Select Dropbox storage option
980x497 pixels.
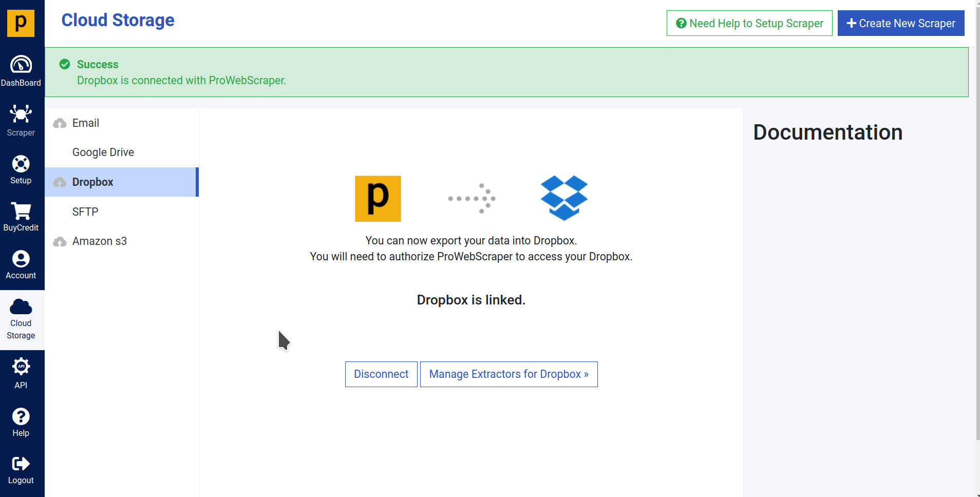pos(122,182)
